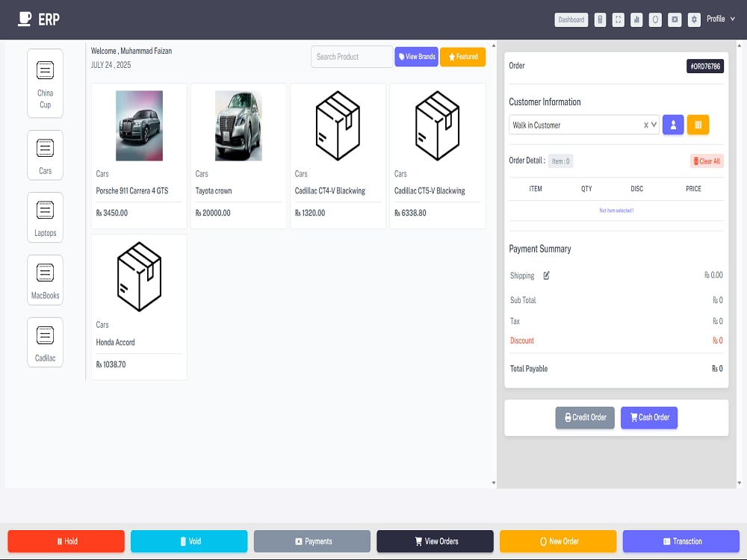Screen dimensions: 747x560
Task: Click the Total Payable label
Action: (529, 369)
